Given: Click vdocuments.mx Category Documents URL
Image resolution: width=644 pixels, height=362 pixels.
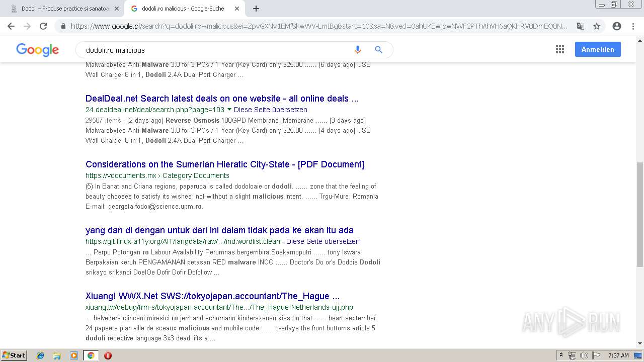Looking at the screenshot, I should tap(157, 175).
